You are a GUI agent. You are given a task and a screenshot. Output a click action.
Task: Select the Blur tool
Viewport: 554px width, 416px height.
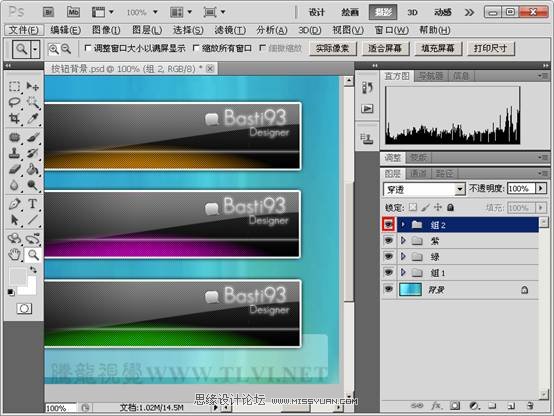click(14, 185)
